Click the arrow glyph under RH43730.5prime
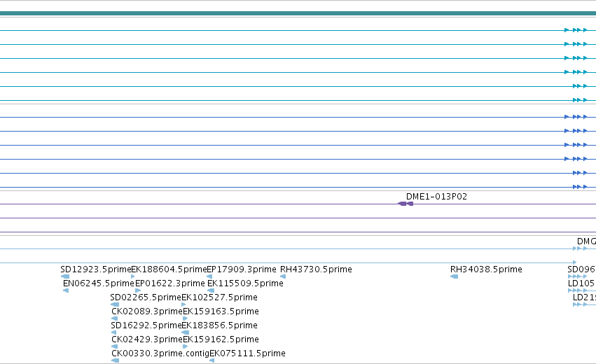 [283, 276]
